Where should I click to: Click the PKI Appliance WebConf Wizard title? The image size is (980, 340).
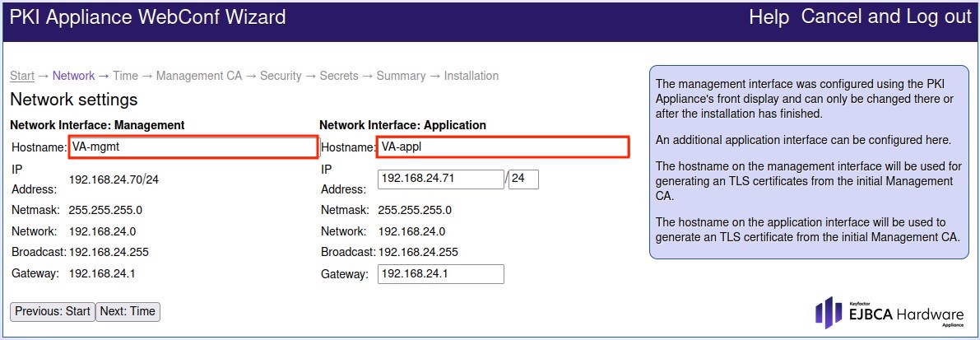(148, 17)
